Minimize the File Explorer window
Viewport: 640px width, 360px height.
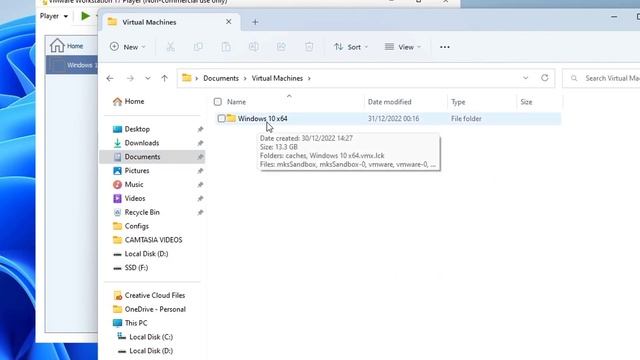tap(614, 17)
